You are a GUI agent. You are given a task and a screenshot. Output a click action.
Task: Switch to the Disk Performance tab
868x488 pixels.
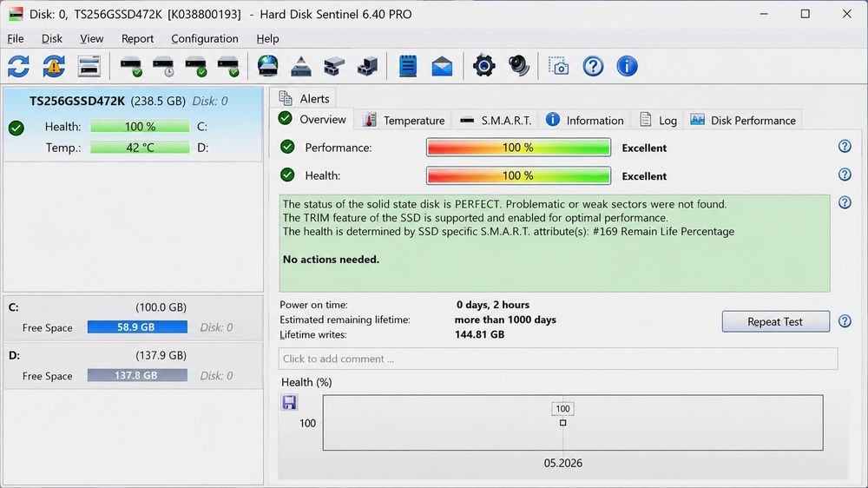point(743,120)
